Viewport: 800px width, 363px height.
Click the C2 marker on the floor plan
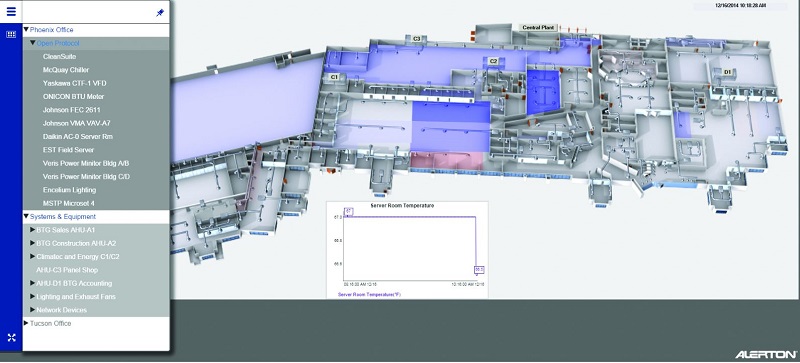coord(493,61)
